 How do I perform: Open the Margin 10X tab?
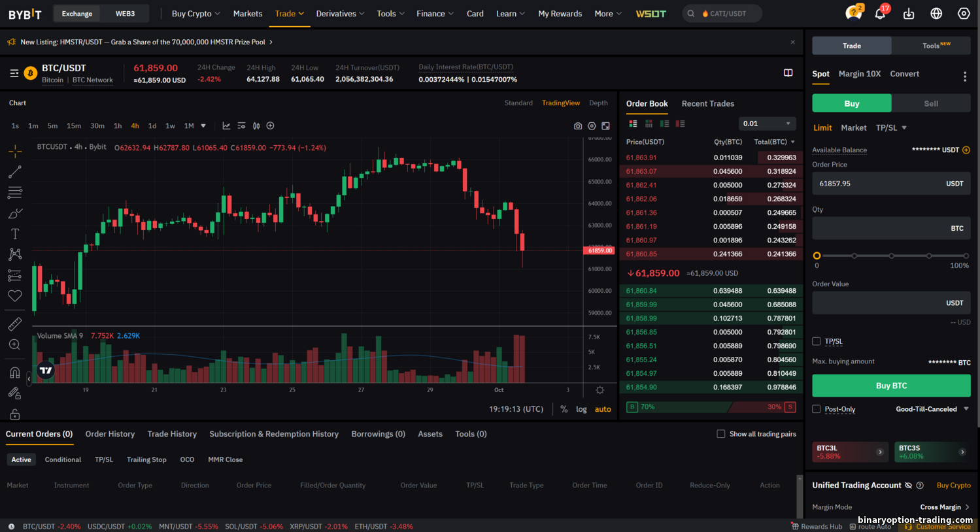859,74
